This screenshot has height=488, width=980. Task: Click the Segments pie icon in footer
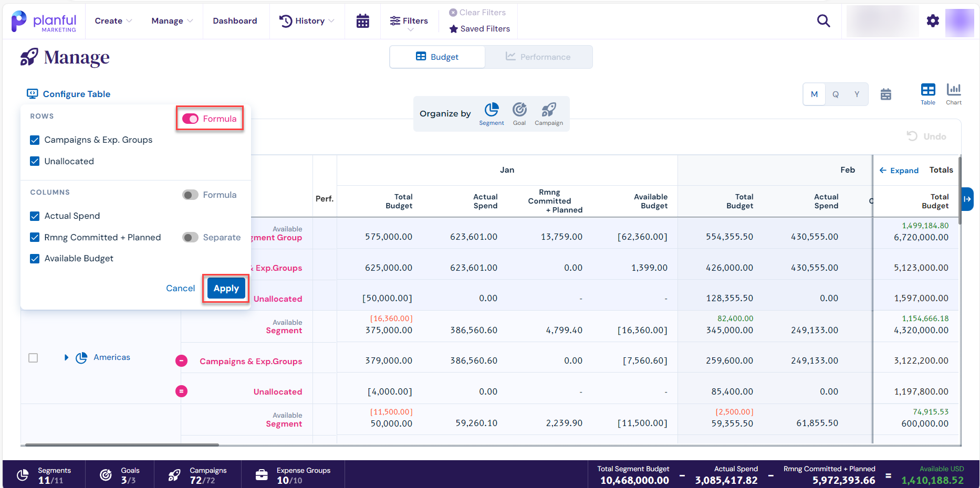point(23,475)
